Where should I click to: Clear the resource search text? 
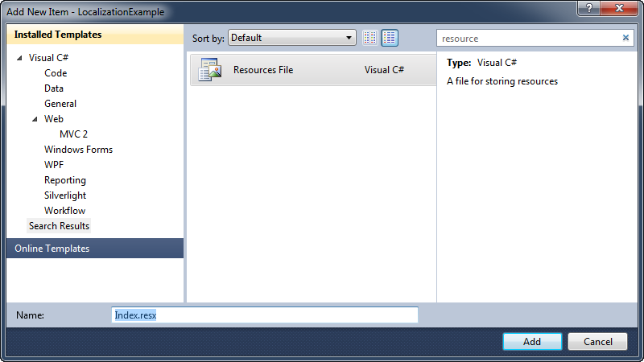point(625,38)
